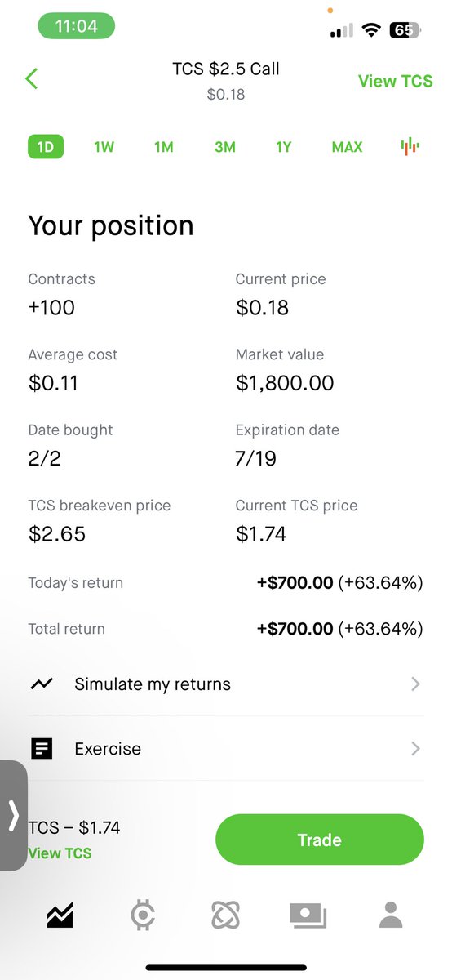
Task: Tap the Exercise document icon
Action: 42,748
